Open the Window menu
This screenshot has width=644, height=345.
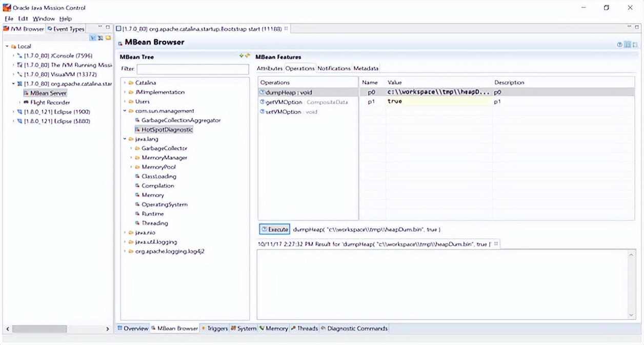click(44, 18)
